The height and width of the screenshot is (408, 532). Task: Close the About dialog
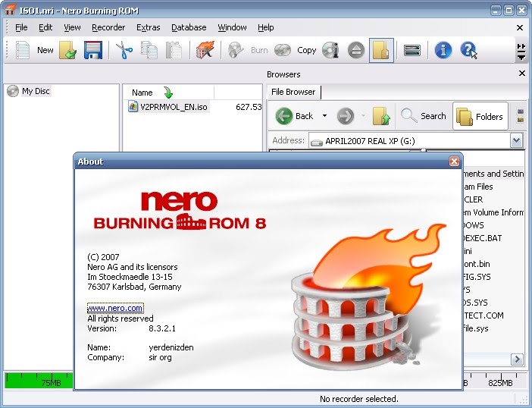point(454,162)
